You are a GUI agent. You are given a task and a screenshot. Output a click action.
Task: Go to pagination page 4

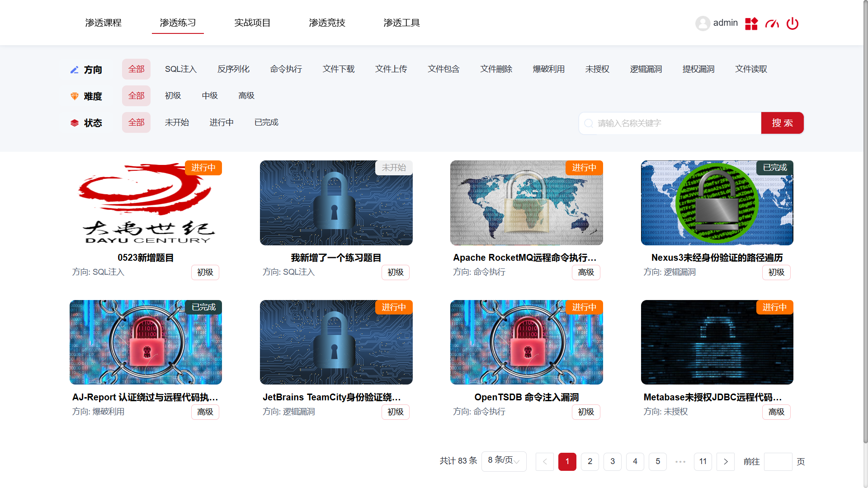click(x=635, y=461)
